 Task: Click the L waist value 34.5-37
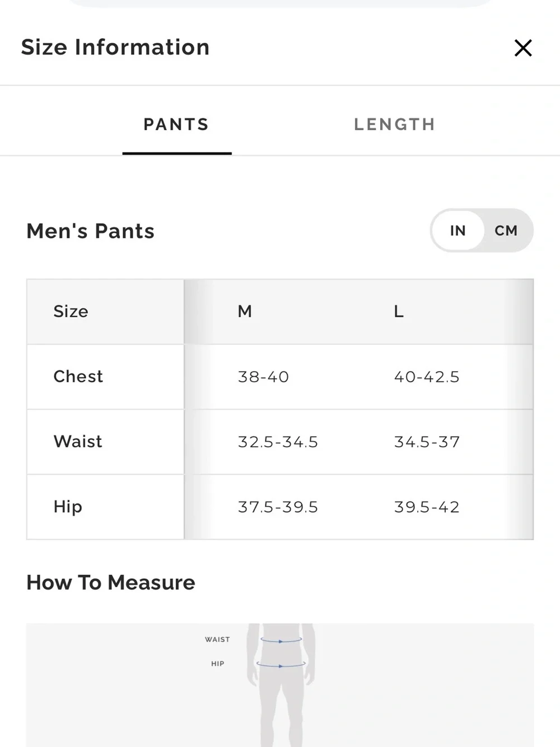tap(427, 442)
